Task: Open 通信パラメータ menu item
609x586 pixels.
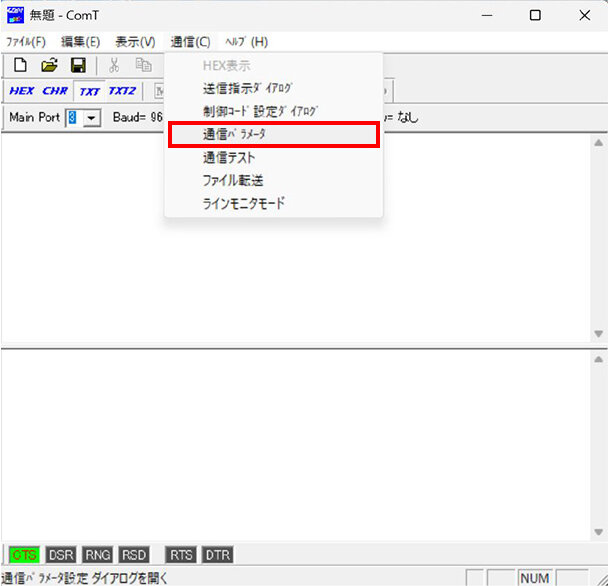Action: (x=234, y=135)
